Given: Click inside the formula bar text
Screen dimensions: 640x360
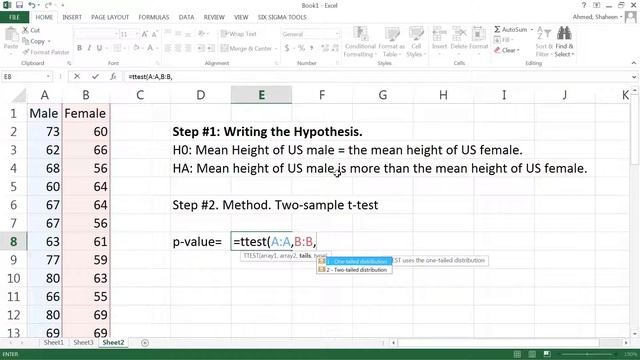Looking at the screenshot, I should pos(150,76).
